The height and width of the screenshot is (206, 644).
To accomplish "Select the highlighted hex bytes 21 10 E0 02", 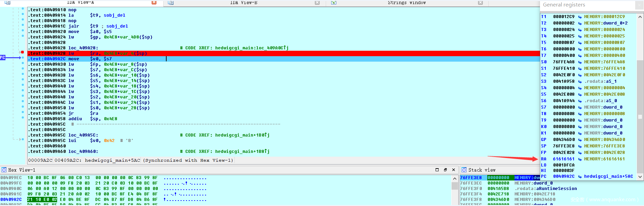I will pos(42,200).
